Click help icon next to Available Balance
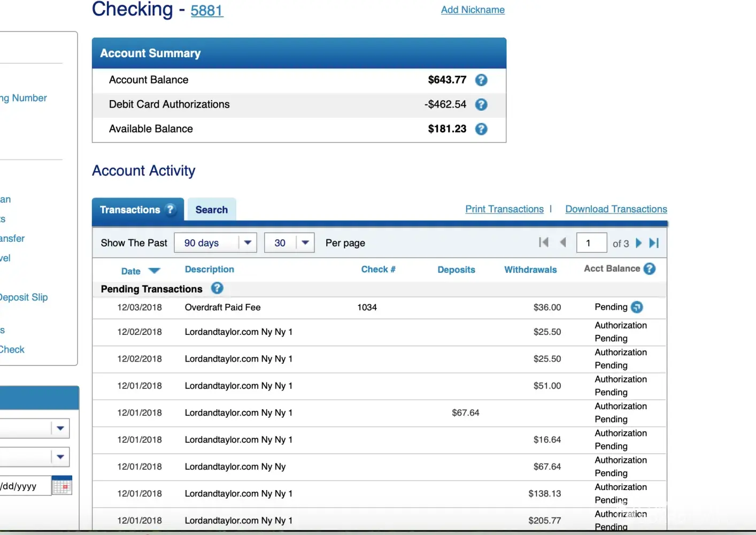Viewport: 756px width, 535px height. pyautogui.click(x=481, y=129)
